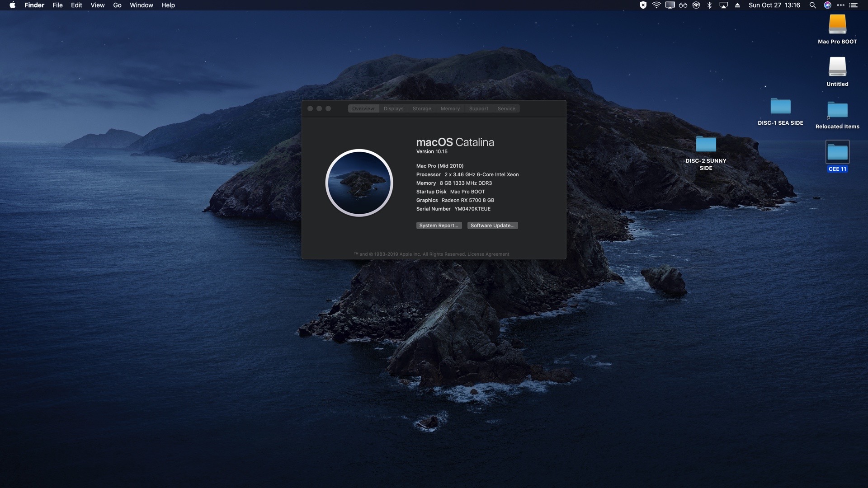The height and width of the screenshot is (488, 868).
Task: Click the glasses menu bar icon
Action: click(683, 5)
